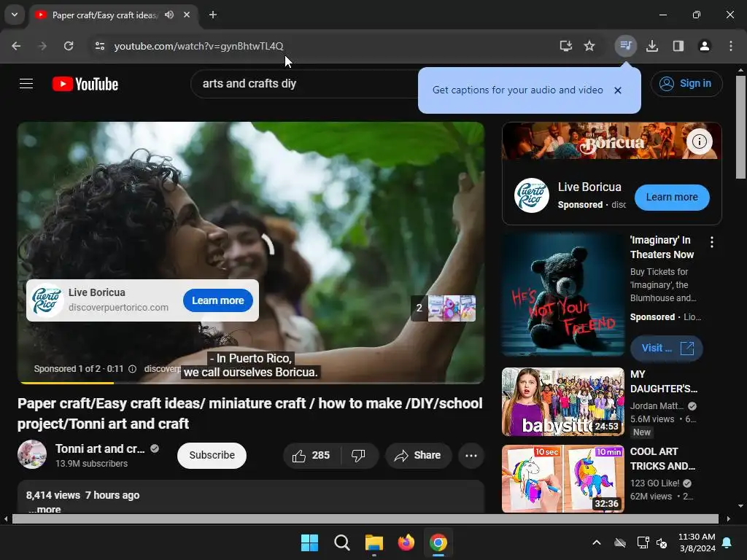Open Chrome downloads icon

652,46
